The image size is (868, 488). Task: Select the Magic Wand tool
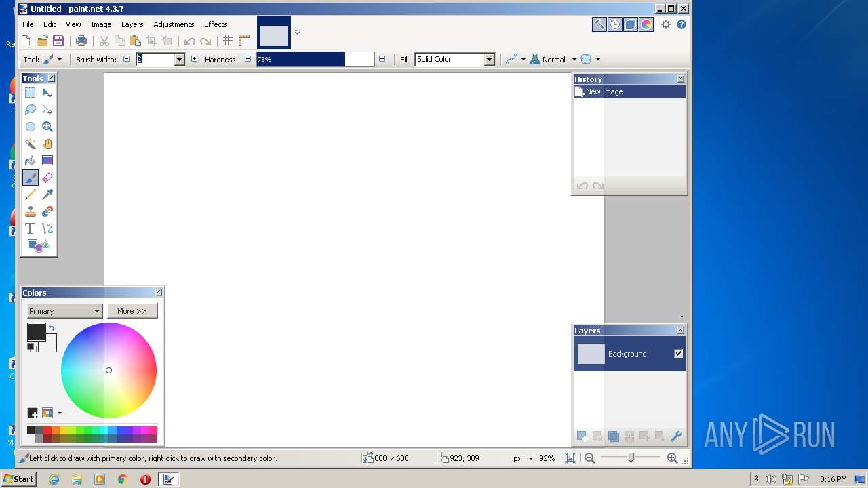click(31, 144)
